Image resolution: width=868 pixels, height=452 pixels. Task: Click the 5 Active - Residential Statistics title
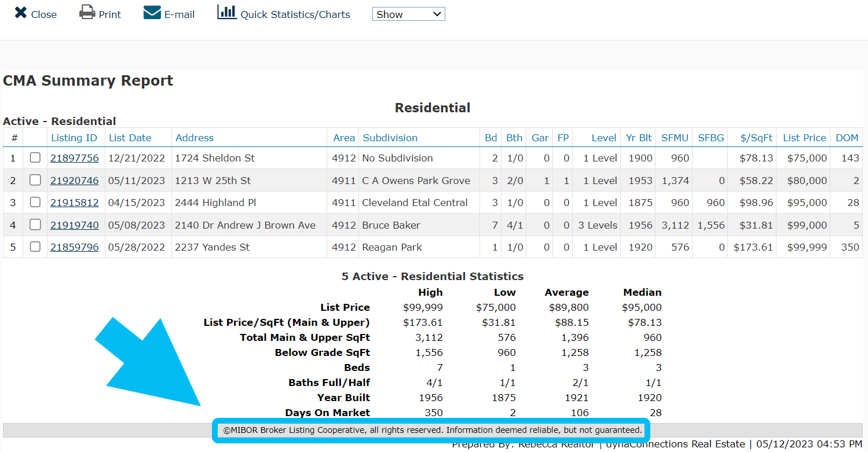click(433, 277)
